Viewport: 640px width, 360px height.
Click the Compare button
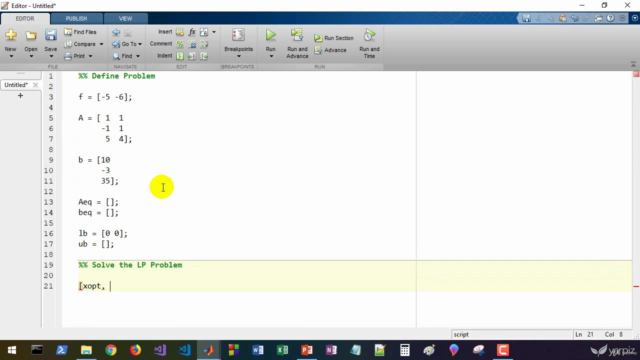click(80, 44)
